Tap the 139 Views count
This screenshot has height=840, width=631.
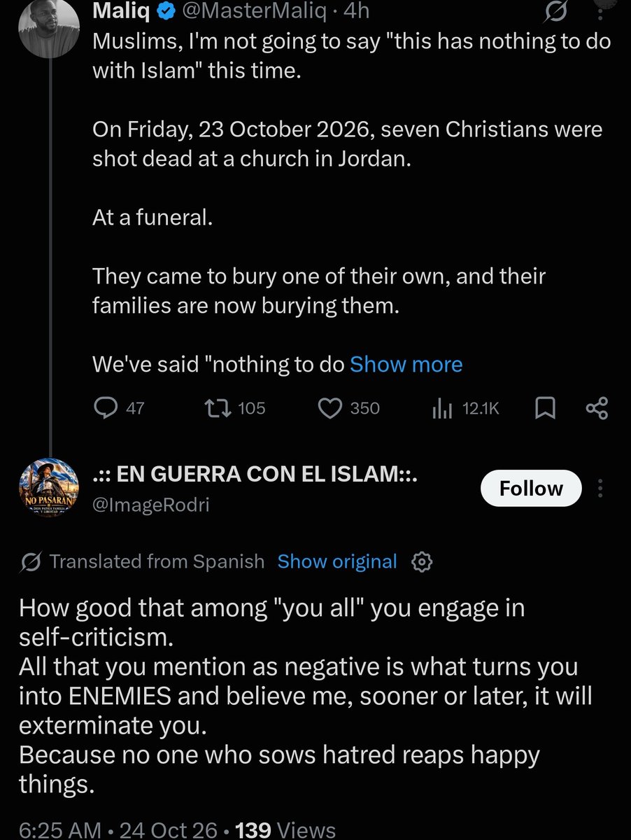[286, 829]
